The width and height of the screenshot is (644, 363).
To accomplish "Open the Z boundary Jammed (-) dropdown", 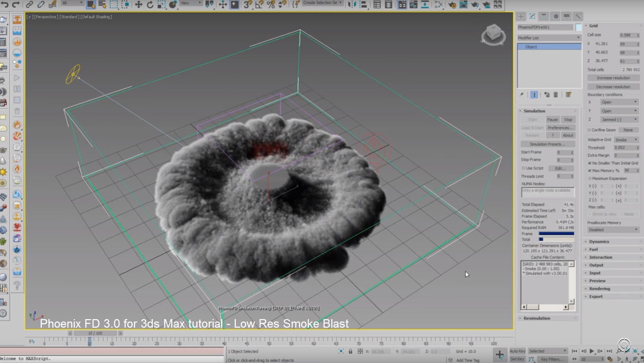I will click(x=620, y=119).
